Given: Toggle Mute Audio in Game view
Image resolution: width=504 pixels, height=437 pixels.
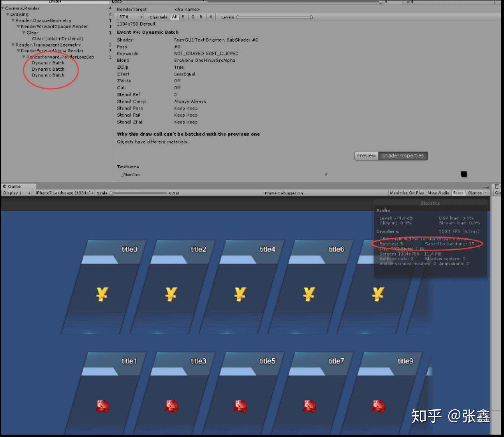Looking at the screenshot, I should pyautogui.click(x=439, y=193).
